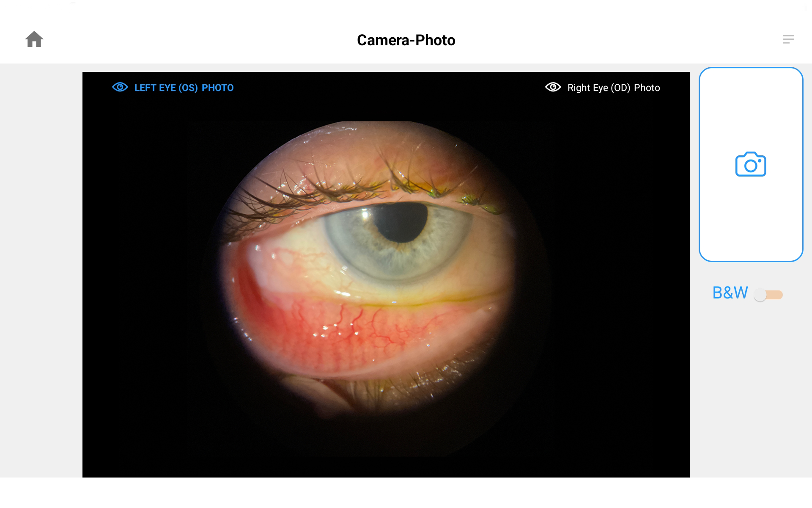
Task: Click the blue eye icon for Left Eye
Action: (x=120, y=87)
